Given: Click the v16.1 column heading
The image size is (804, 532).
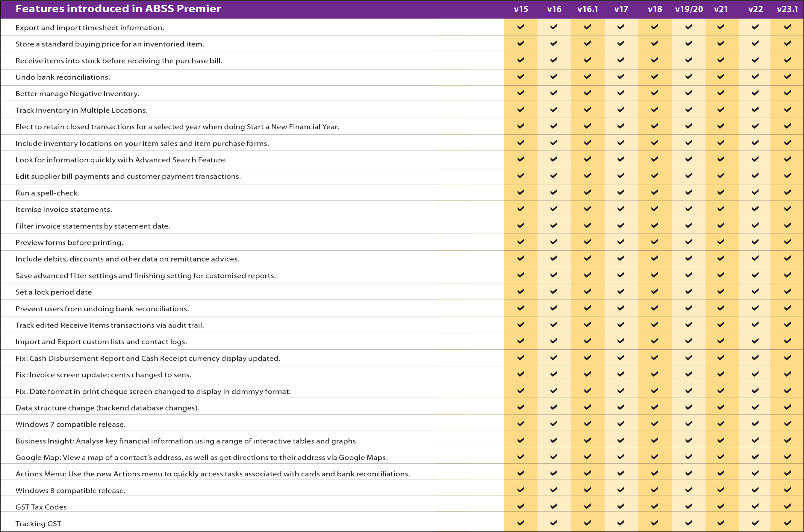Looking at the screenshot, I should coord(588,9).
